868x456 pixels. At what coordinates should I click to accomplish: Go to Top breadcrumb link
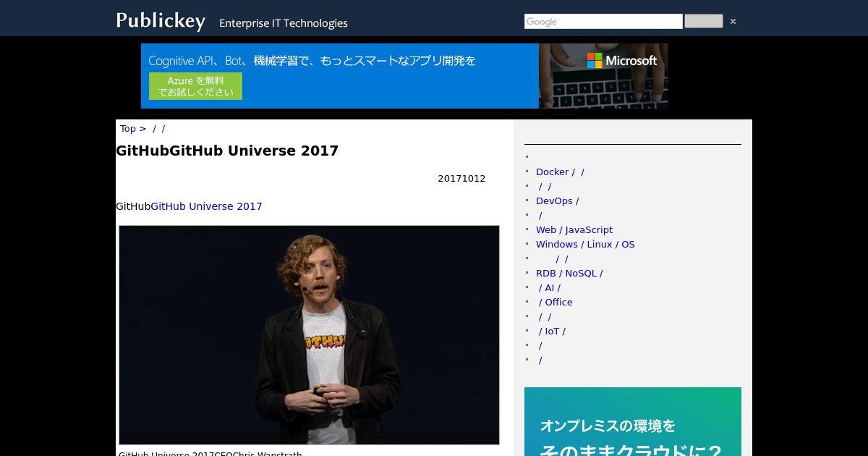click(x=127, y=129)
